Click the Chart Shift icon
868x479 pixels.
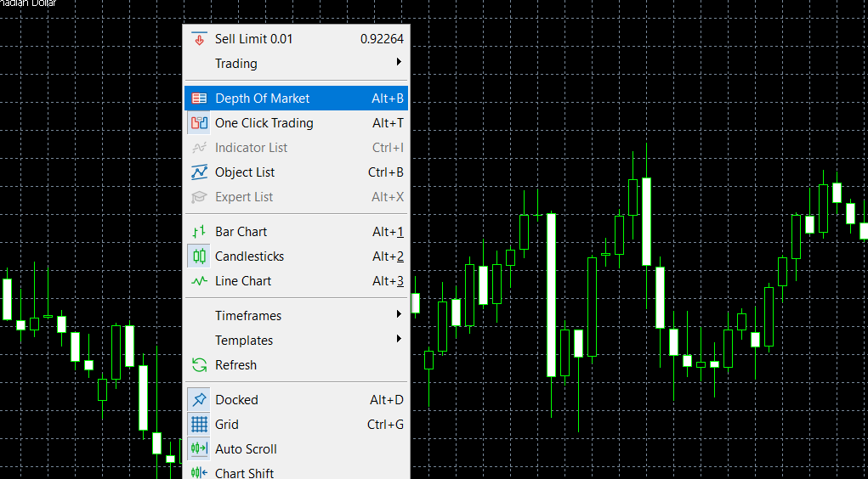click(x=199, y=473)
